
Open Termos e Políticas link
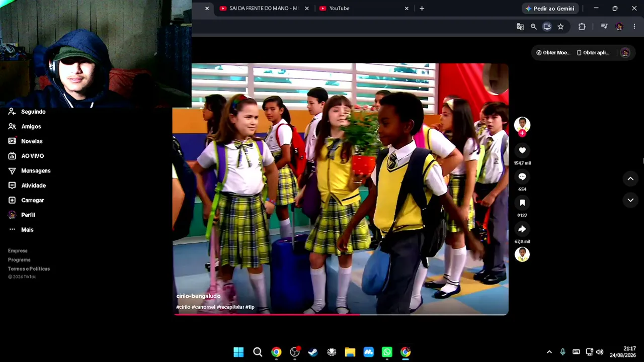29,269
